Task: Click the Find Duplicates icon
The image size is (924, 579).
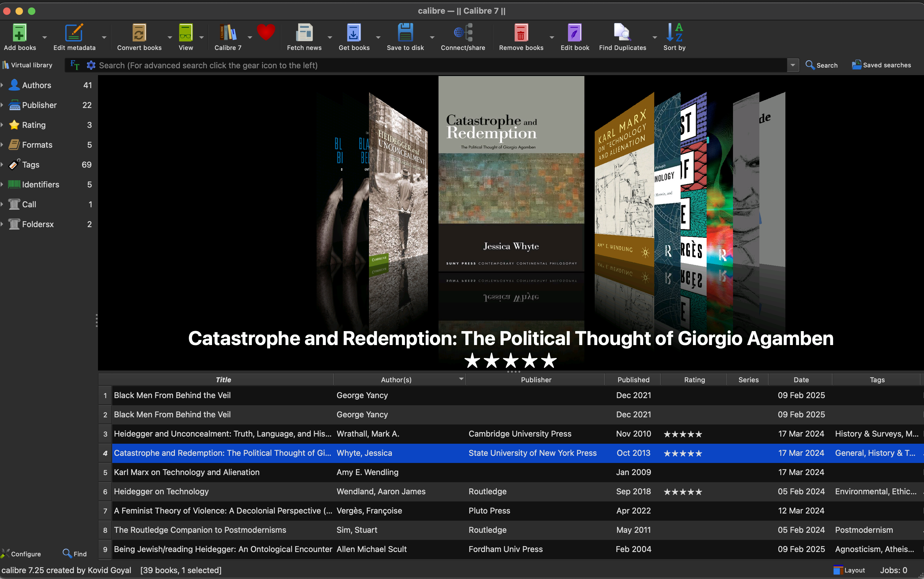Action: click(622, 33)
